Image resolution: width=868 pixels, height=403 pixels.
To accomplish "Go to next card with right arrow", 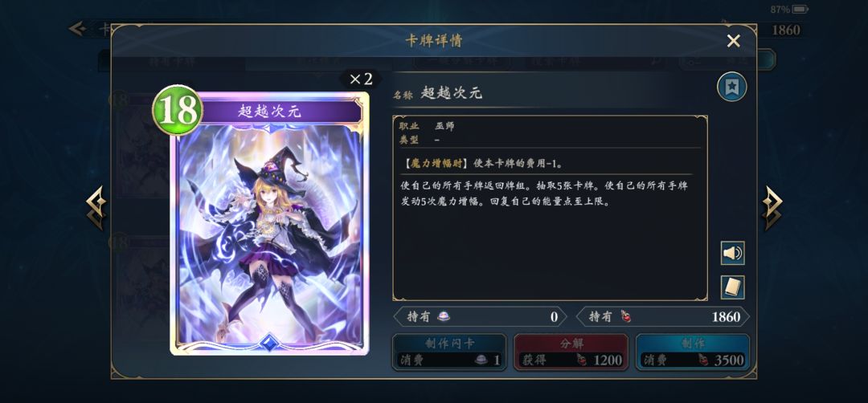I will click(x=772, y=207).
